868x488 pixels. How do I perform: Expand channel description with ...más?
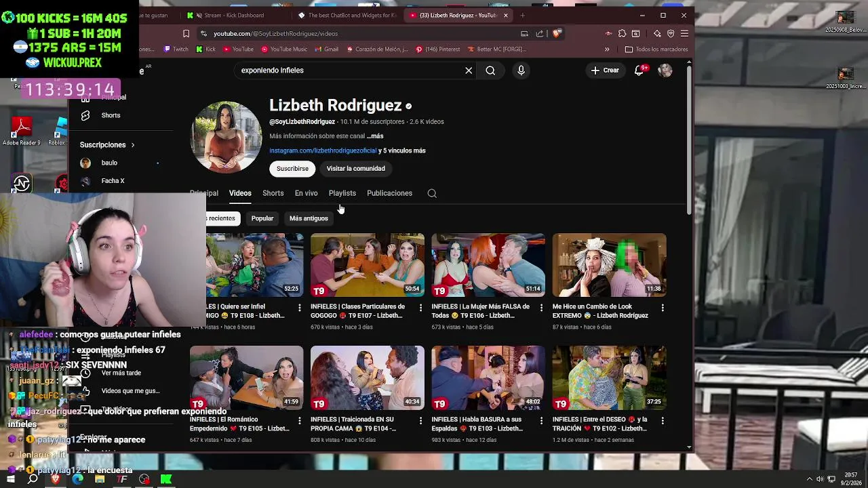coord(375,136)
